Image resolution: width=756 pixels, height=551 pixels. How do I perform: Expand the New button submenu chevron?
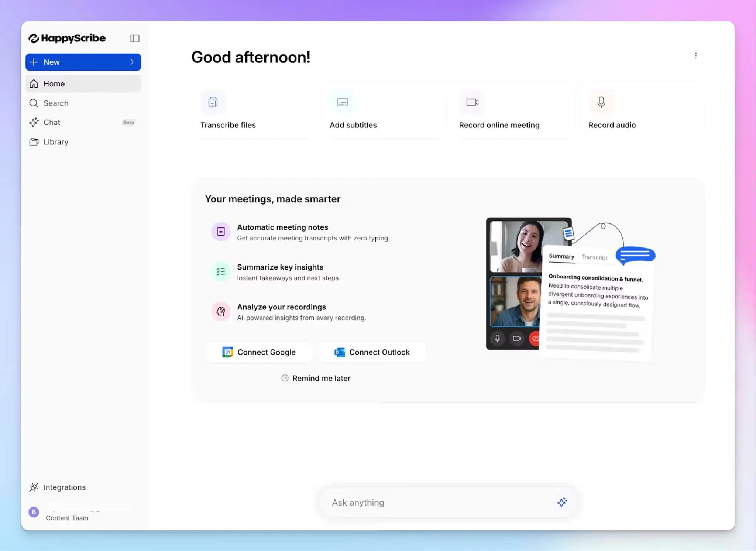click(132, 62)
